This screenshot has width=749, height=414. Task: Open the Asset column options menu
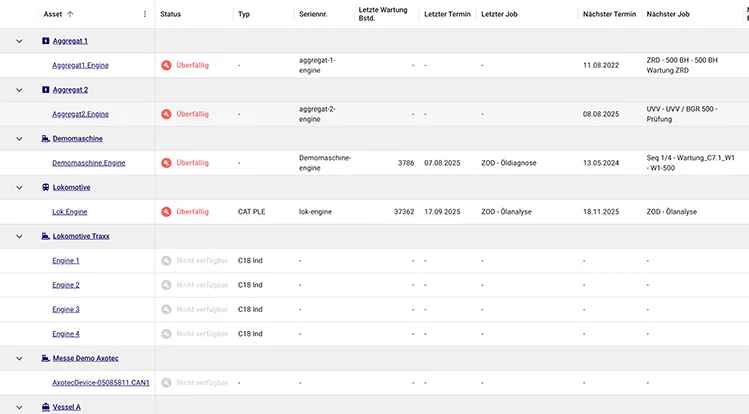(x=145, y=14)
